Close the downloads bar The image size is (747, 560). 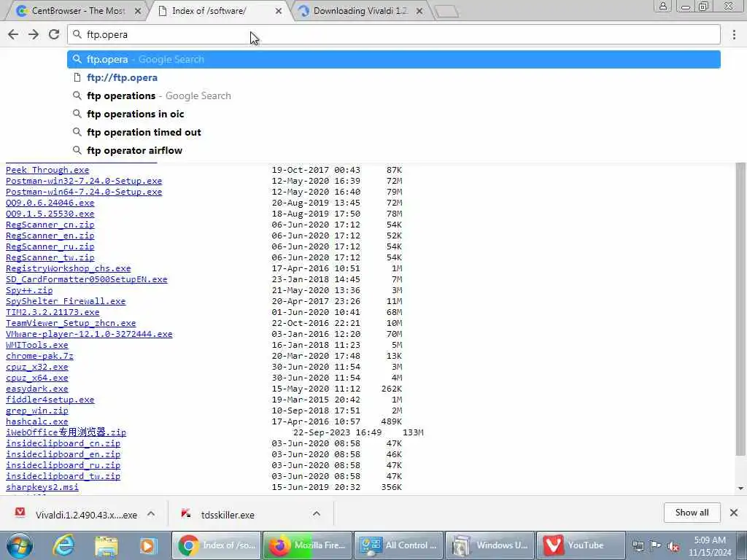[x=734, y=513]
